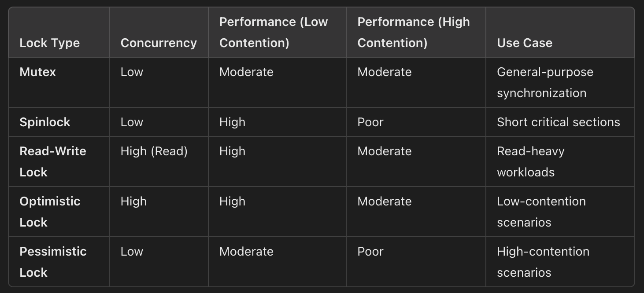644x293 pixels.
Task: Select the "High (Read)" concurrency cell
Action: [154, 151]
